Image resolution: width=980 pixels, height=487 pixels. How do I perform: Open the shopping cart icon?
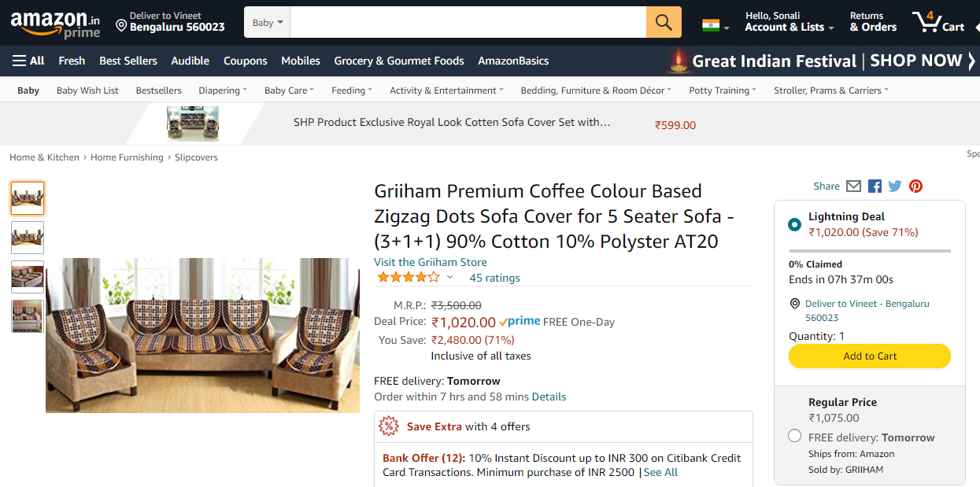click(937, 22)
